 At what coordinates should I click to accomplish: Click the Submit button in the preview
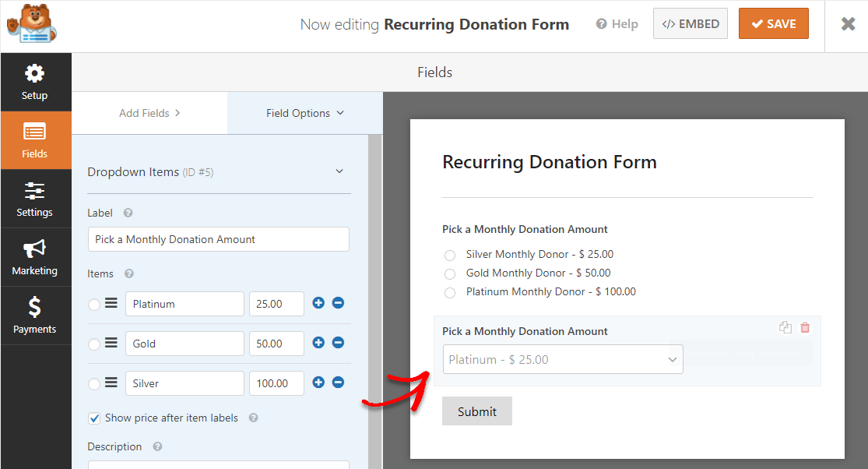pos(476,411)
